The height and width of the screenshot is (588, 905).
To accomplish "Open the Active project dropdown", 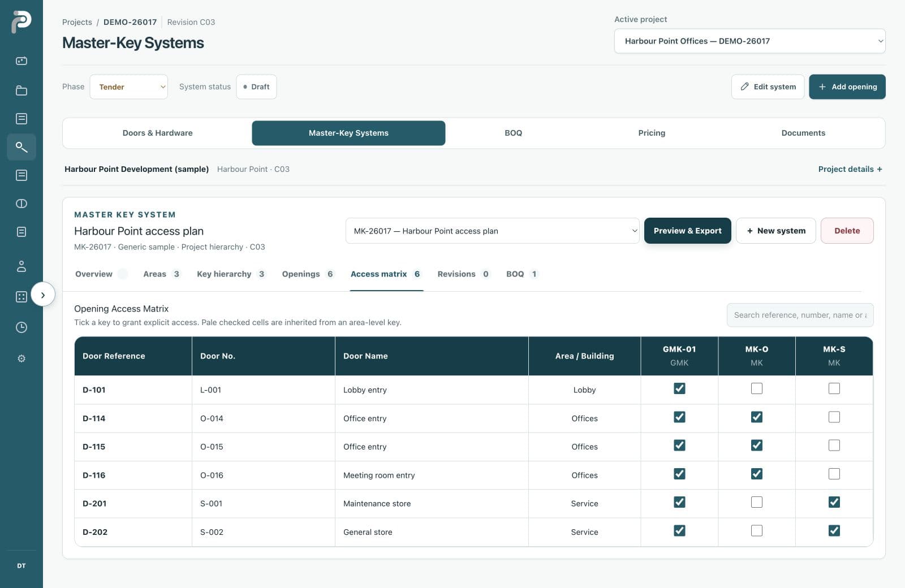I will (x=749, y=41).
